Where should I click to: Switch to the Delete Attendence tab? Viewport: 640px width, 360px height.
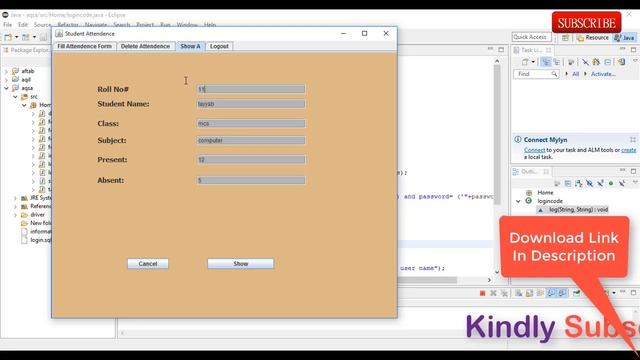pyautogui.click(x=145, y=46)
